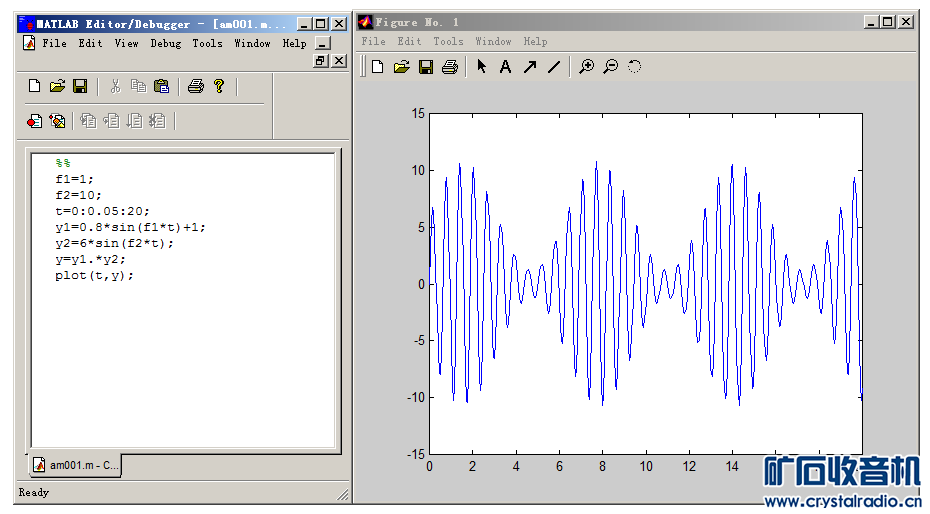
Task: Click Save icon in MATLAB Editor toolbar
Action: click(80, 87)
